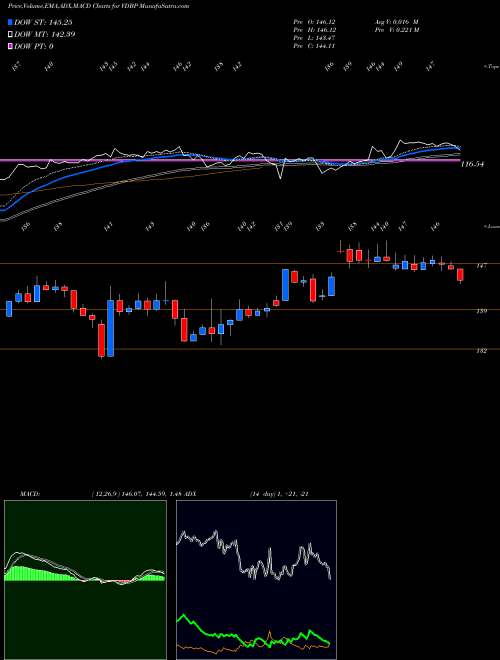
Task: Click the last red candlestick on the chart
Action: click(x=460, y=275)
